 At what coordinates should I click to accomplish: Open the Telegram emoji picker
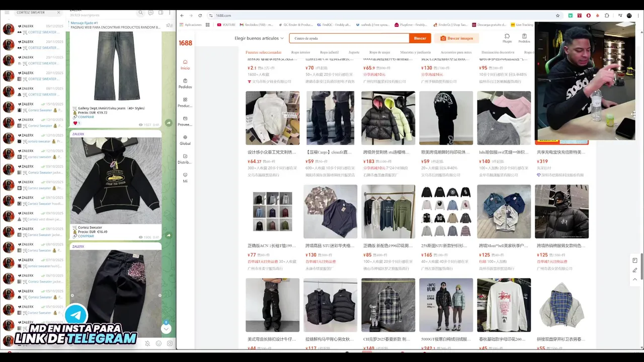pos(158,344)
